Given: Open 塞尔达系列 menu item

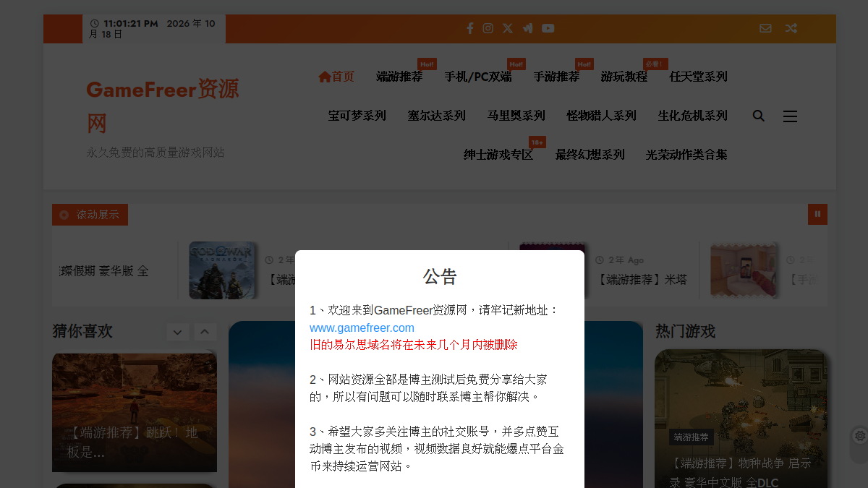Looking at the screenshot, I should (x=437, y=116).
